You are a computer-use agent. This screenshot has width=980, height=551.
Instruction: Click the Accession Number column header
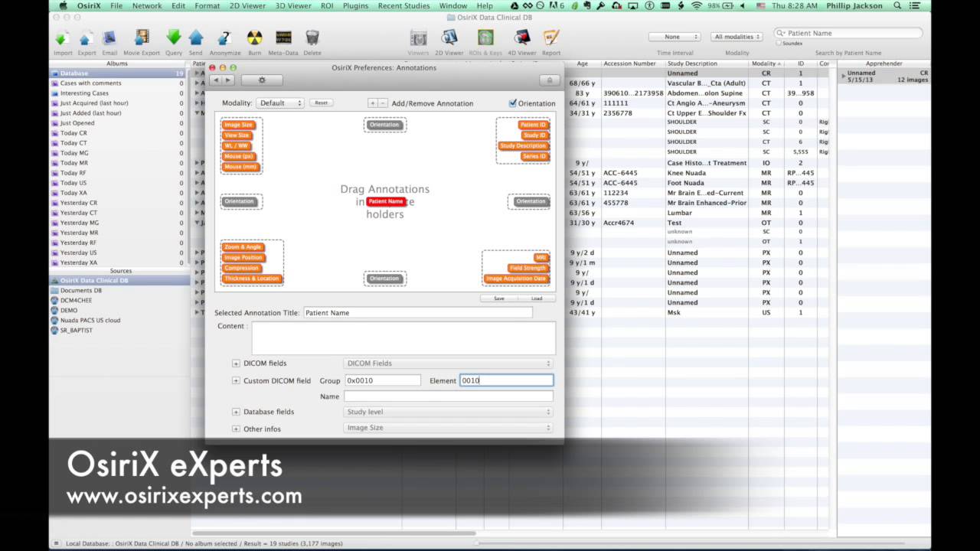coord(629,64)
